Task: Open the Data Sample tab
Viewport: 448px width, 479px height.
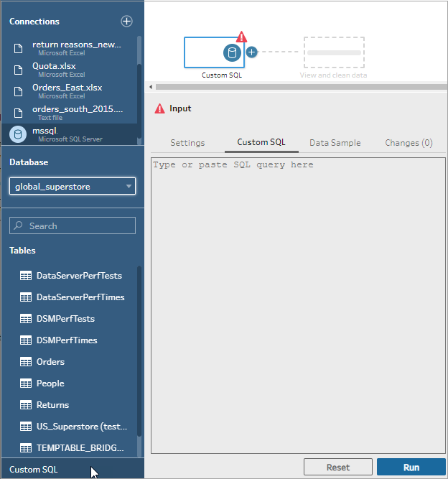Action: tap(335, 143)
